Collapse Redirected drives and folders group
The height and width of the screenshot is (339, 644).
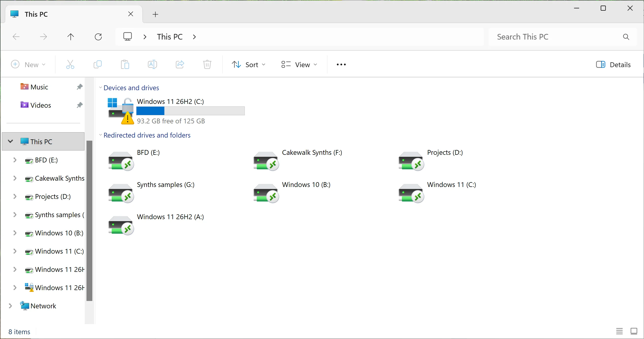[100, 135]
